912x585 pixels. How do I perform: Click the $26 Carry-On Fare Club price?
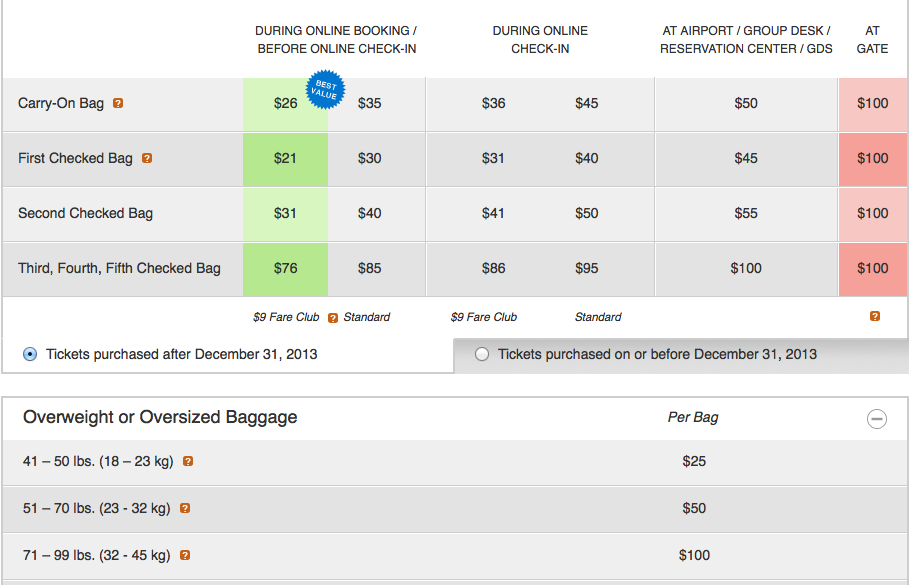(286, 103)
